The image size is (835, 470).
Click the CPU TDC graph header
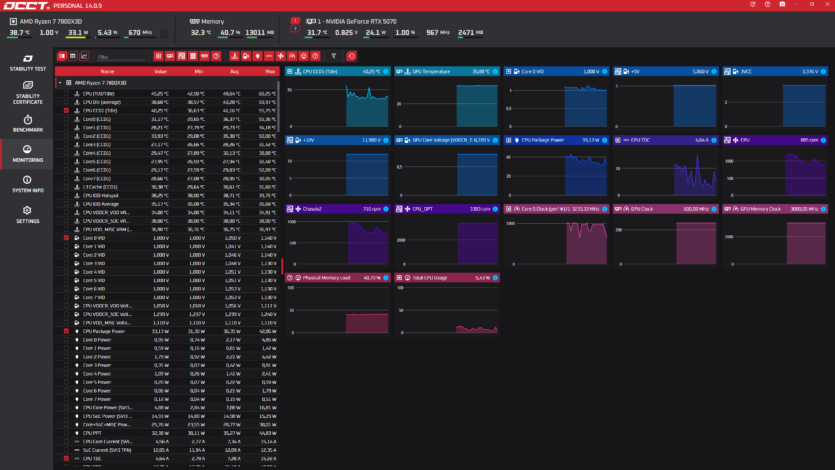666,140
